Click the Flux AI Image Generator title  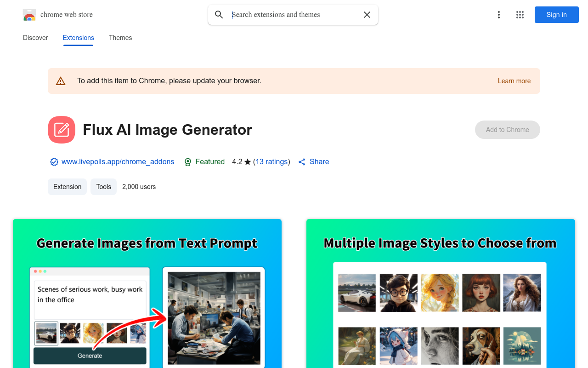click(168, 130)
